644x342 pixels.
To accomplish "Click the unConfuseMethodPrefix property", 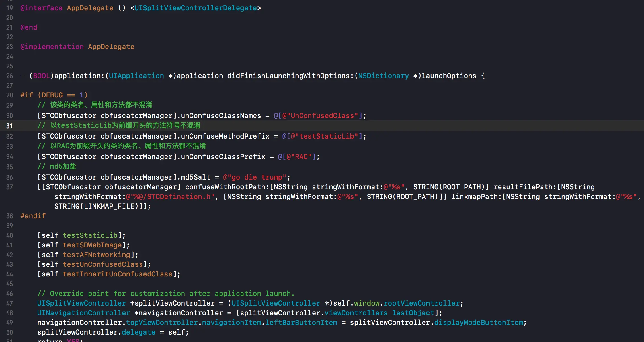I will (x=225, y=136).
